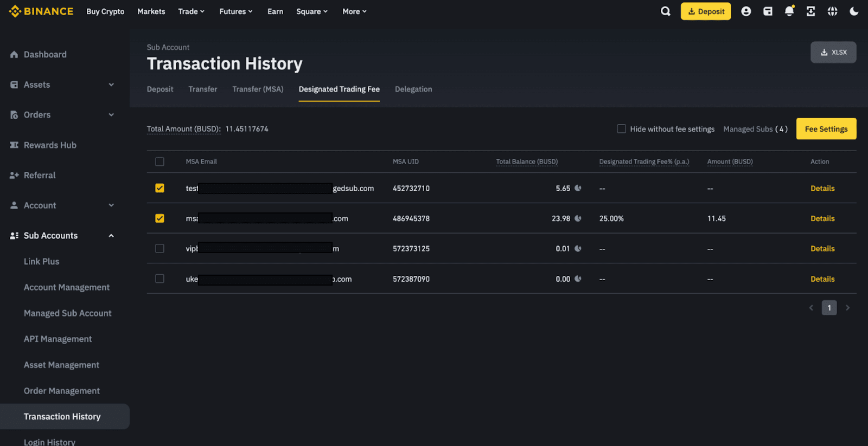Enable Hide without fee settings checkbox
This screenshot has height=446, width=868.
[621, 129]
